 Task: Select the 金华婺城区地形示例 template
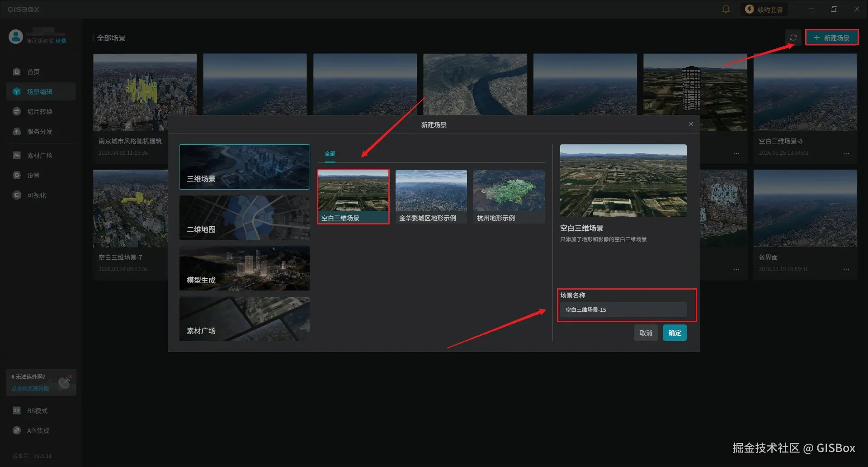(431, 196)
